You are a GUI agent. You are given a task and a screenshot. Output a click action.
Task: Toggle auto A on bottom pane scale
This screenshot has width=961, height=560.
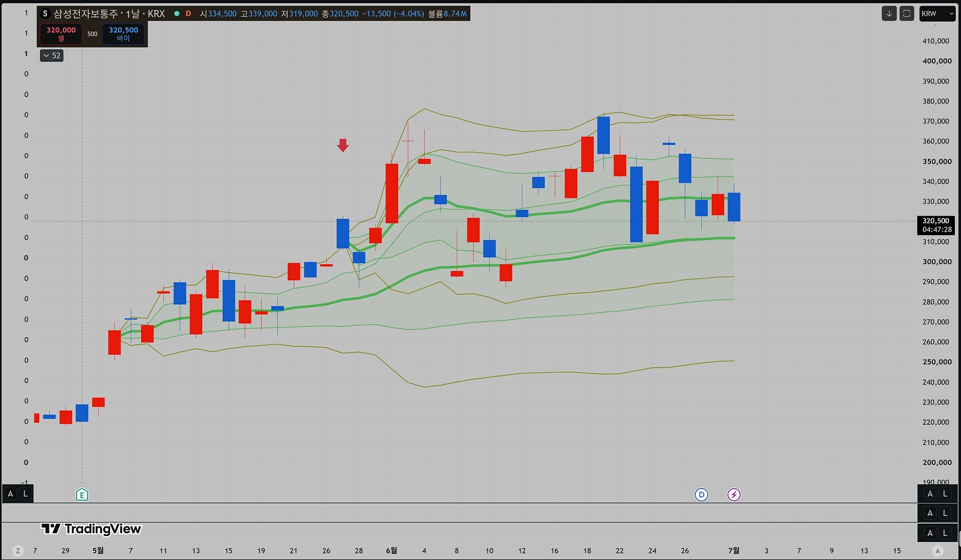[930, 533]
